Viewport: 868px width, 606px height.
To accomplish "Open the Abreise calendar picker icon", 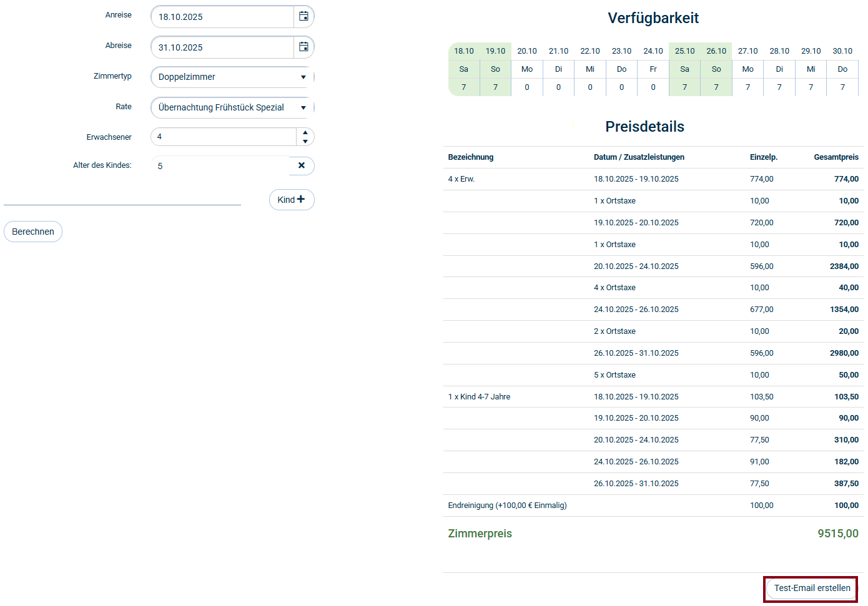I will 303,47.
